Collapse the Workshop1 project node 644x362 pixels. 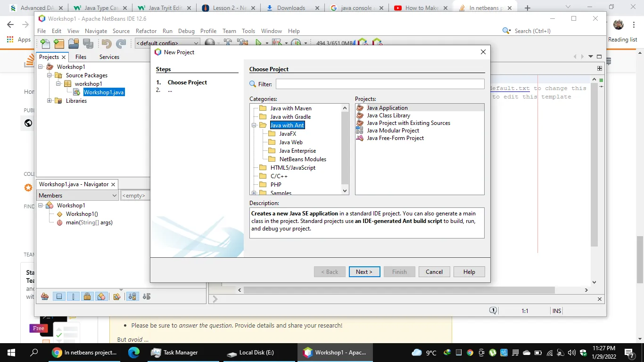pos(41,67)
